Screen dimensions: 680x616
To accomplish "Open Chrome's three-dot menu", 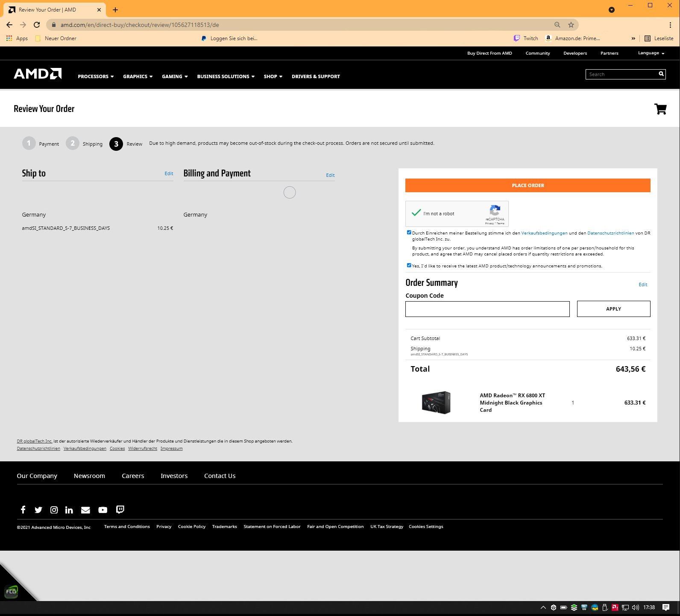I will pos(670,25).
